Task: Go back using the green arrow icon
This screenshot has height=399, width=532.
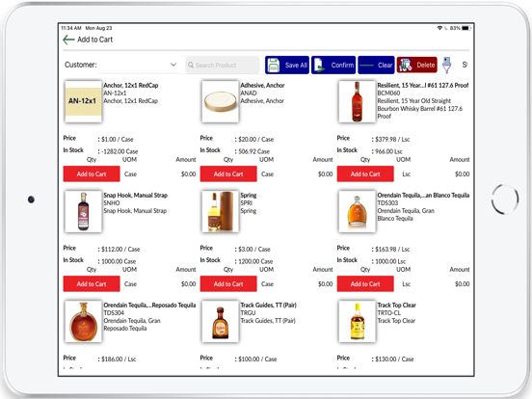Action: pyautogui.click(x=68, y=40)
